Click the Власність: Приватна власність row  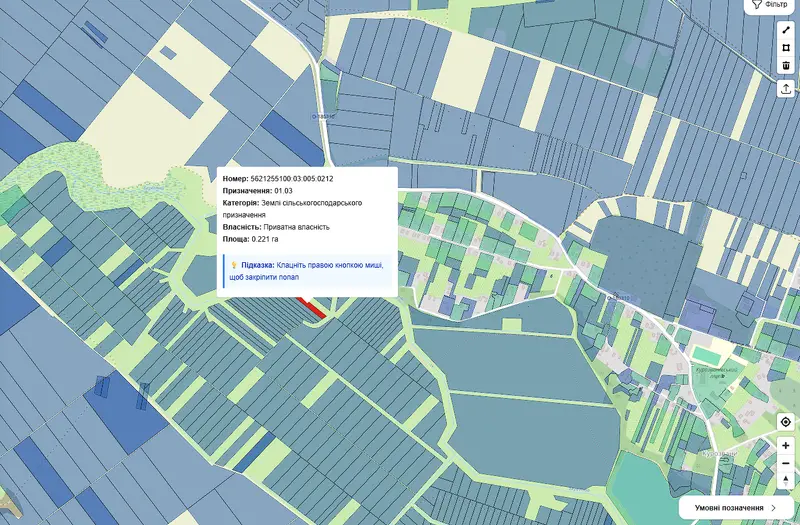[276, 227]
